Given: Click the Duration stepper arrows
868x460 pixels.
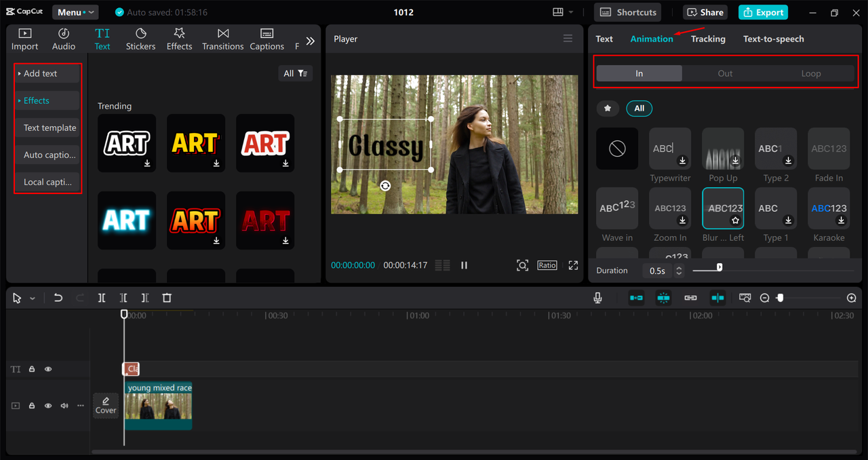Looking at the screenshot, I should pos(679,271).
